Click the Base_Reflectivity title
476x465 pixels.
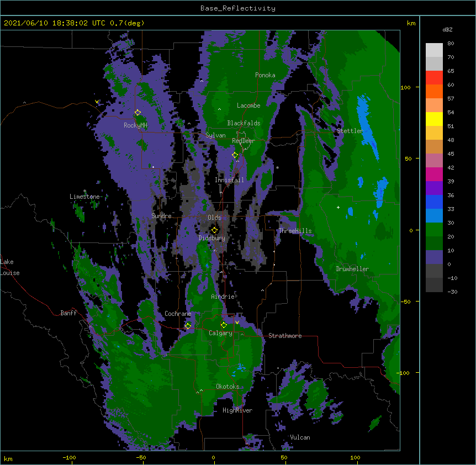click(238, 8)
